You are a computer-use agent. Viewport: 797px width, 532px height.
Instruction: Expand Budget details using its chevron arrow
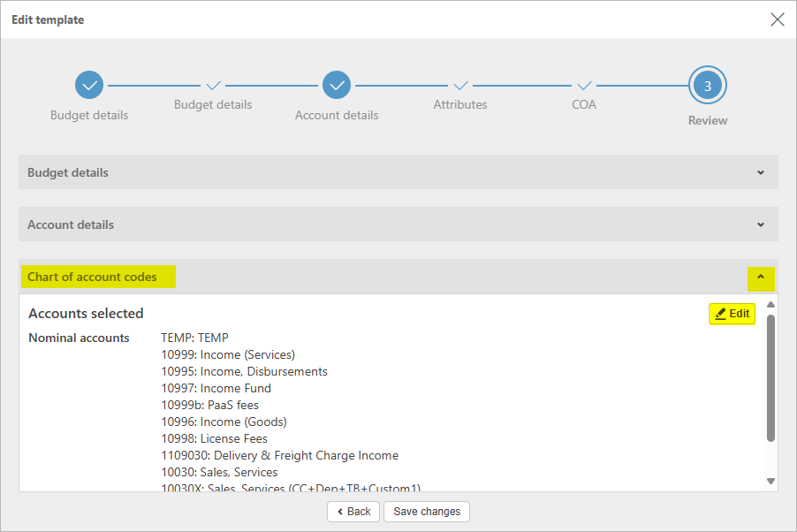pyautogui.click(x=761, y=173)
